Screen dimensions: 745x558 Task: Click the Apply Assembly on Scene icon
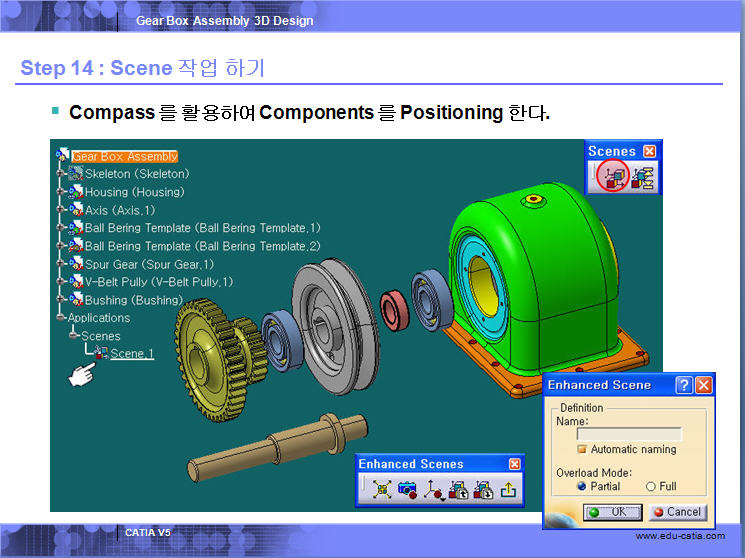(x=483, y=489)
